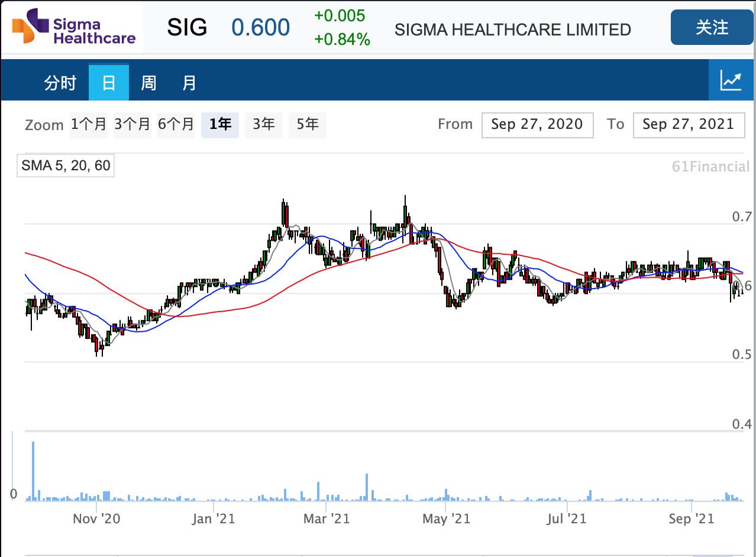Set zoom range to 1个月

89,124
